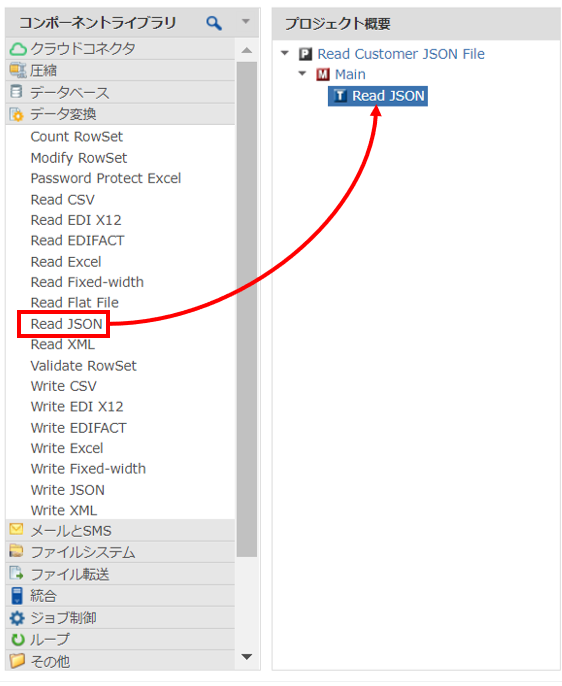Click the library scrollbar down arrow
562x686 pixels.
(x=247, y=656)
